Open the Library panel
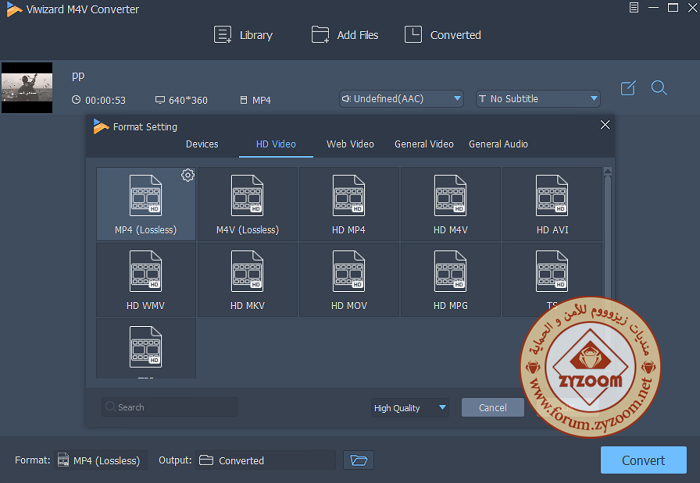Screen dimensions: 700x483 (243, 35)
